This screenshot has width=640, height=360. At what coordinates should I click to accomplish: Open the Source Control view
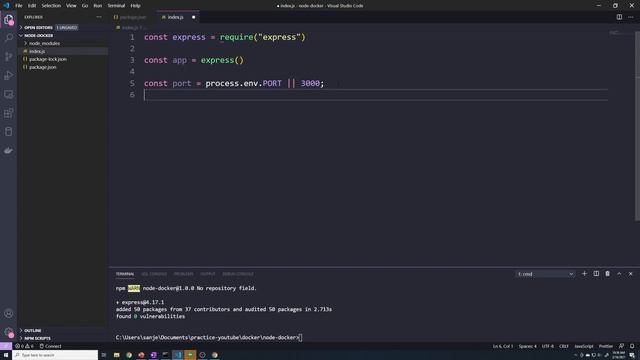(x=9, y=56)
